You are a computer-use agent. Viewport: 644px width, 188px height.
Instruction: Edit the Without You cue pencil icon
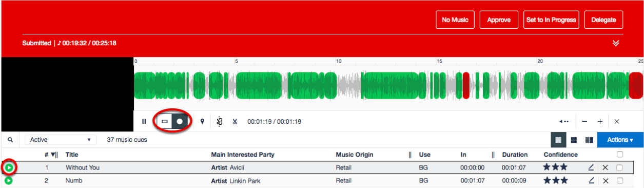[591, 167]
